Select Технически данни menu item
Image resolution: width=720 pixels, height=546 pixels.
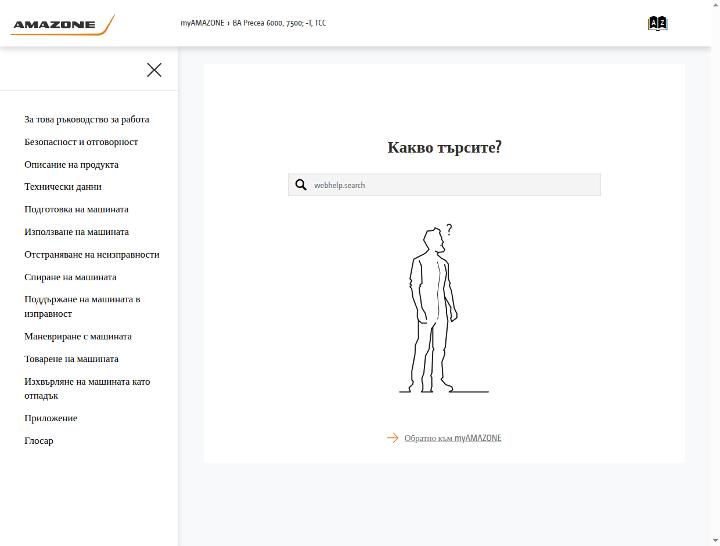coord(63,187)
